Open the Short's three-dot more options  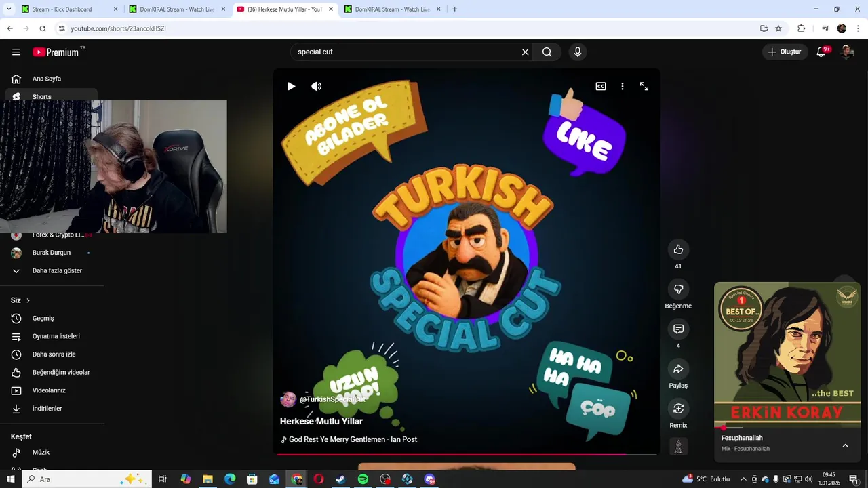623,86
